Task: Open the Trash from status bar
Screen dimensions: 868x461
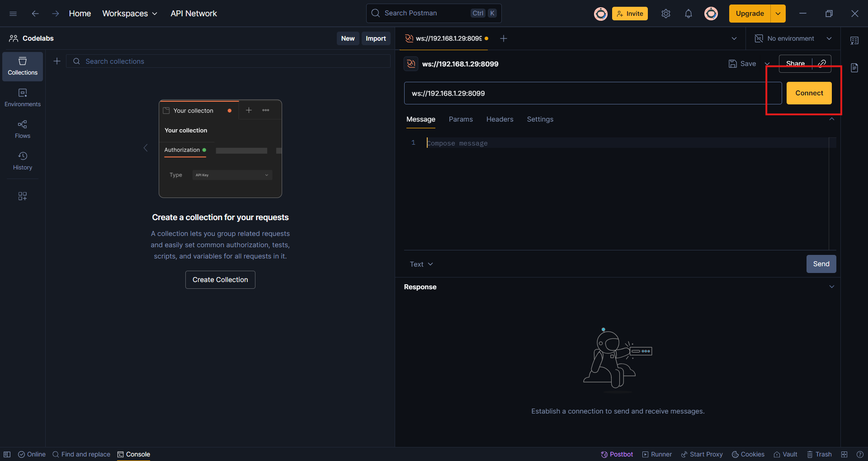Action: [x=819, y=454]
